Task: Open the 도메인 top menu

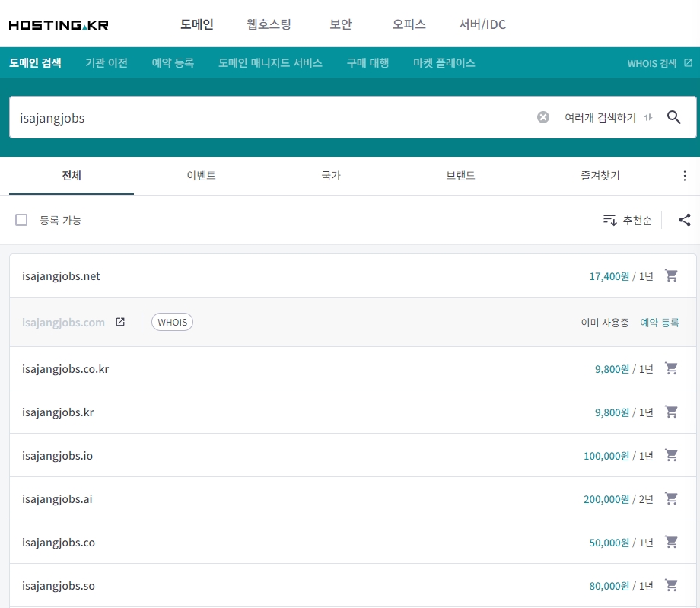Action: coord(197,24)
